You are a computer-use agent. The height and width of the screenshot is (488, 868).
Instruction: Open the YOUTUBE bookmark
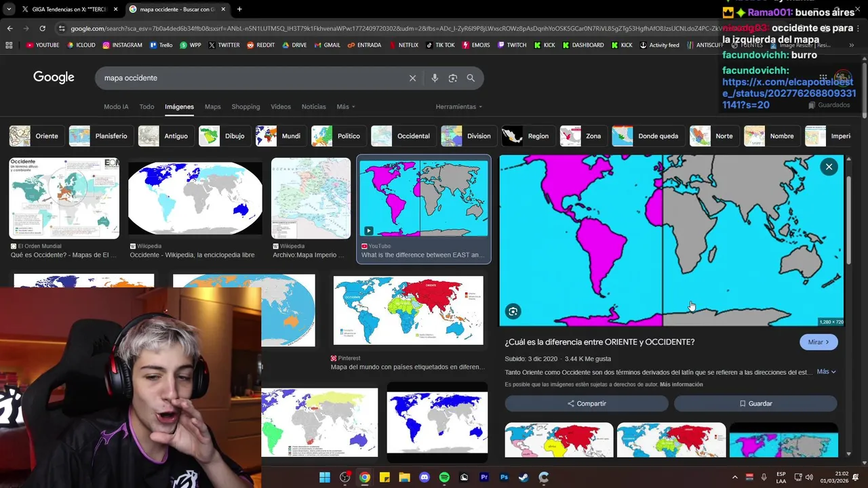(43, 45)
